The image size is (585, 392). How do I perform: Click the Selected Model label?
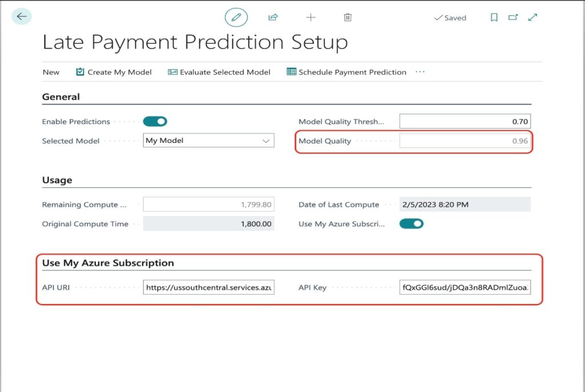click(71, 141)
